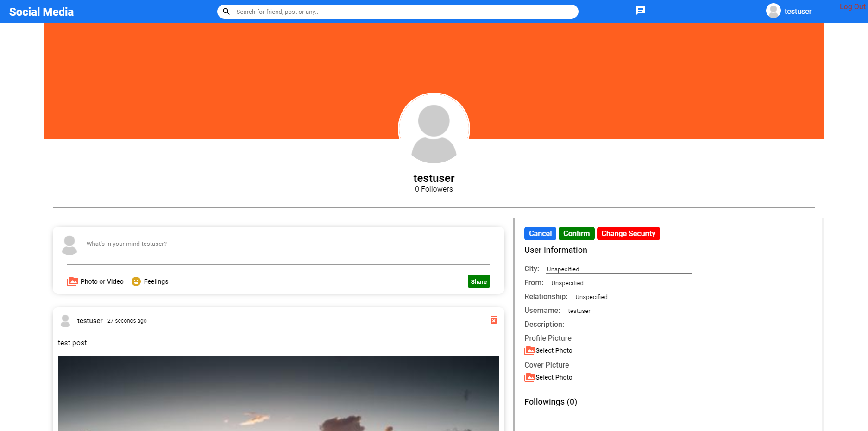The height and width of the screenshot is (431, 868).
Task: Click the Share button
Action: [x=478, y=281]
